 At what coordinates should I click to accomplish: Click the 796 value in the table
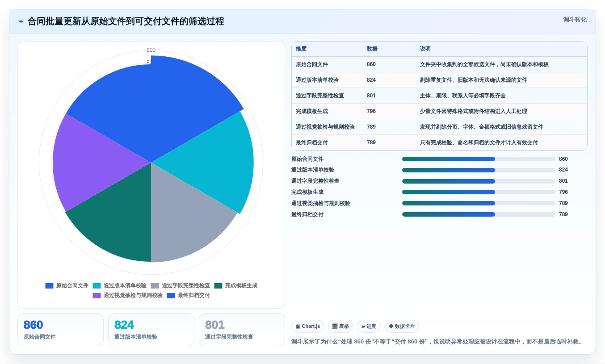[x=371, y=111]
